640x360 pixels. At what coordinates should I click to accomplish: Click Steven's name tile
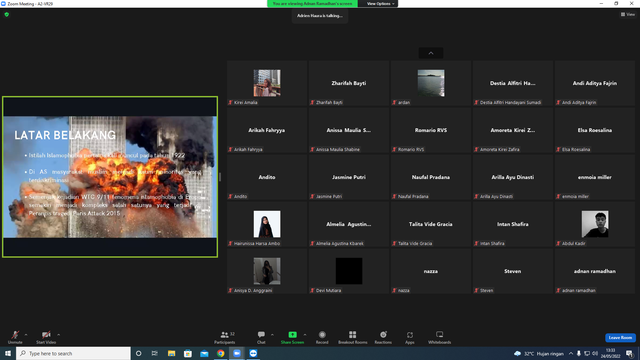point(513,271)
